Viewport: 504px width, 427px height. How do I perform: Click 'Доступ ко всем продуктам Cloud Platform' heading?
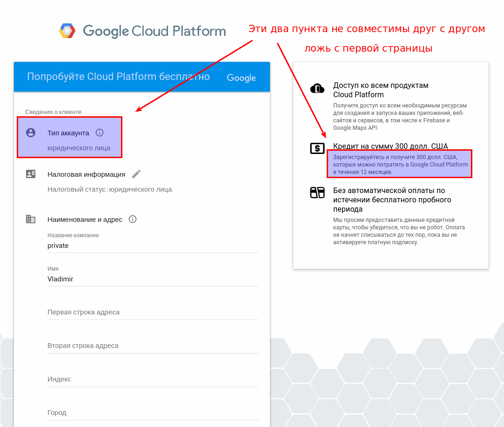381,90
